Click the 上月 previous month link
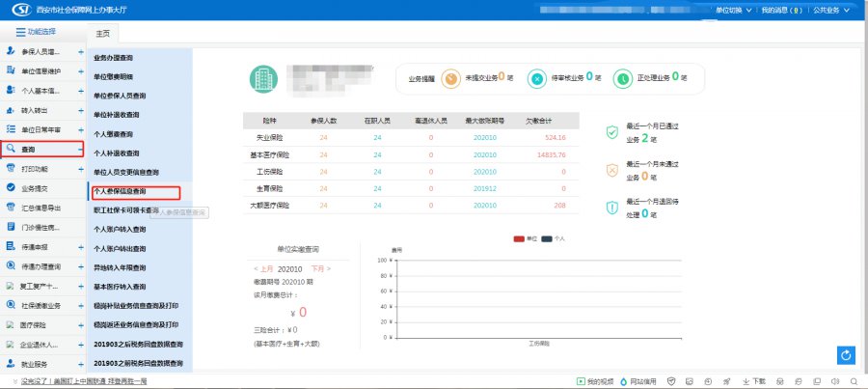The image size is (868, 389). (263, 268)
